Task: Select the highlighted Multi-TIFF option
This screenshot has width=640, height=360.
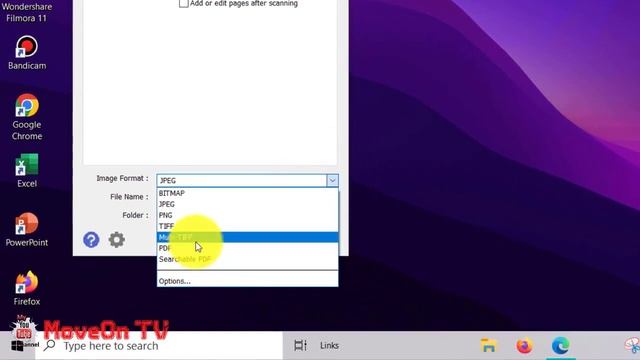Action: [x=247, y=237]
